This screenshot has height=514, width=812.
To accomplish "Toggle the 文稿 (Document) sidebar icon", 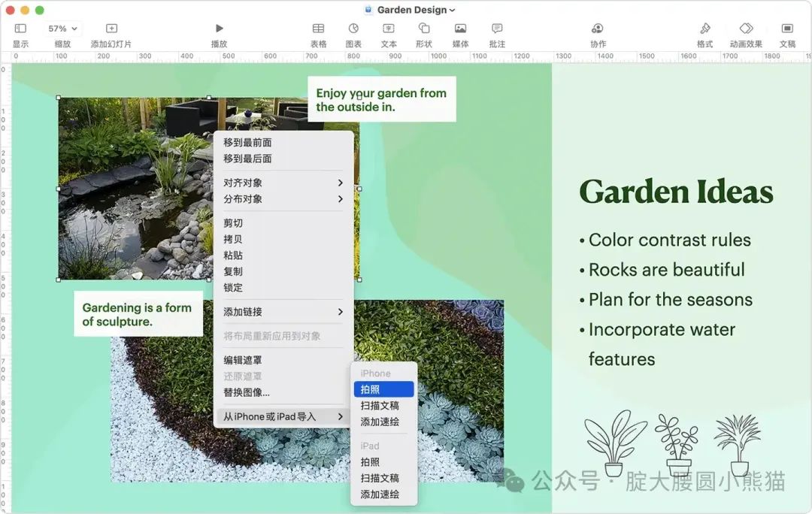I will 787,29.
